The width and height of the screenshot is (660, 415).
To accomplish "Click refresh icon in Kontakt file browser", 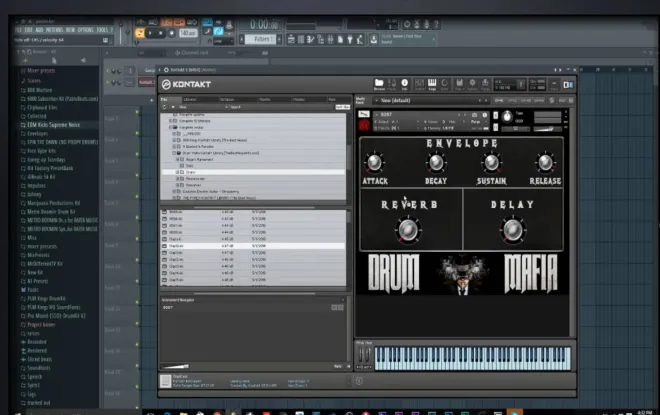I will click(x=165, y=107).
